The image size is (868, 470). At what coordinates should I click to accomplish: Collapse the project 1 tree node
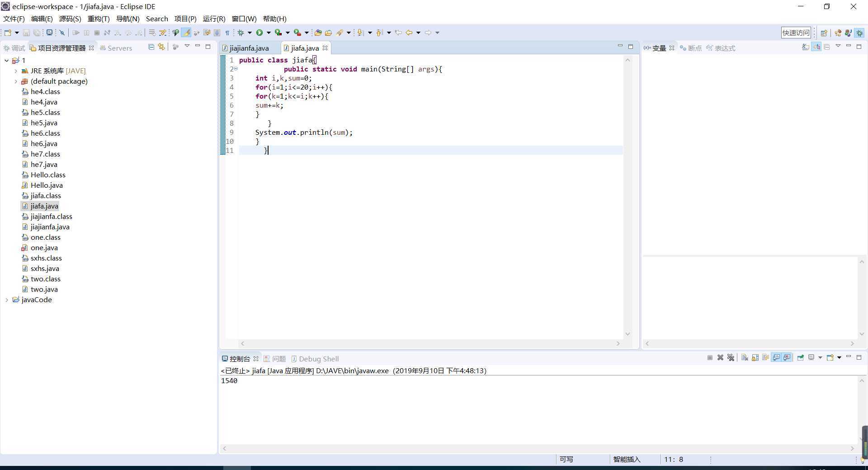tap(6, 60)
